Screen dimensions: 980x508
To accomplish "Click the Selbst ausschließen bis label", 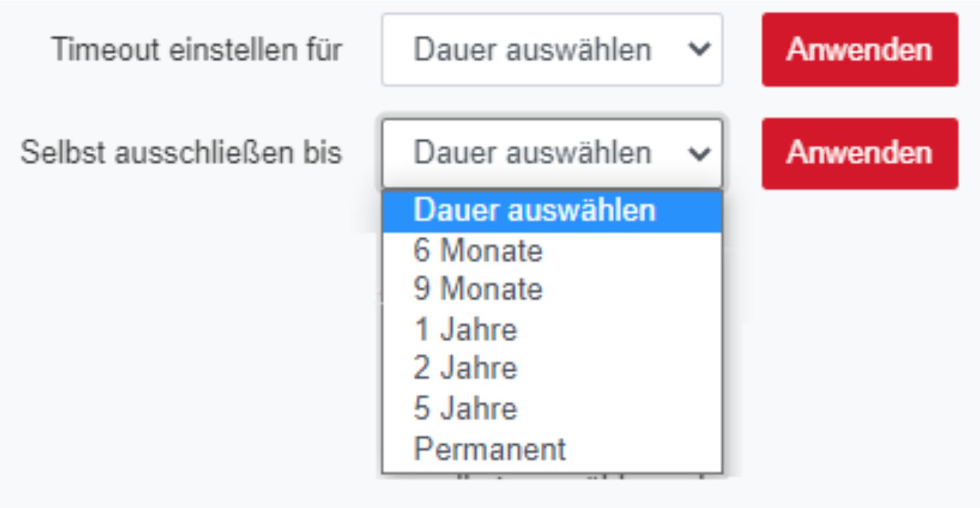I will tap(181, 153).
